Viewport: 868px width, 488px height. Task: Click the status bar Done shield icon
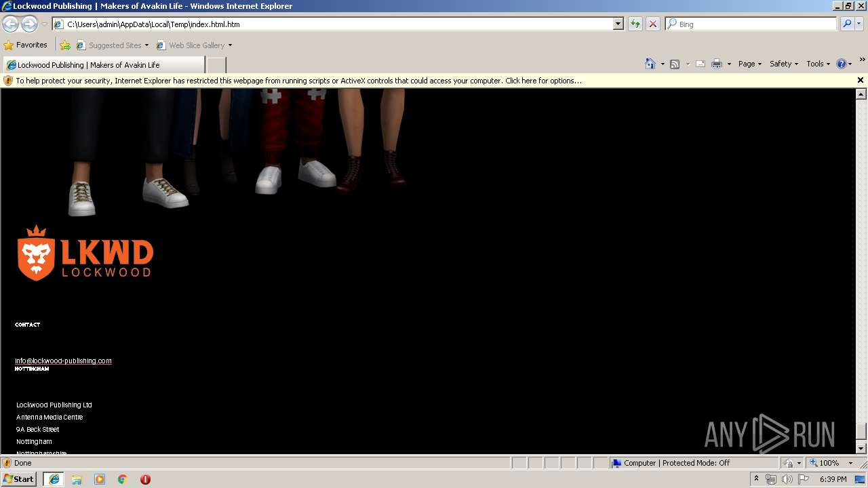[7, 463]
